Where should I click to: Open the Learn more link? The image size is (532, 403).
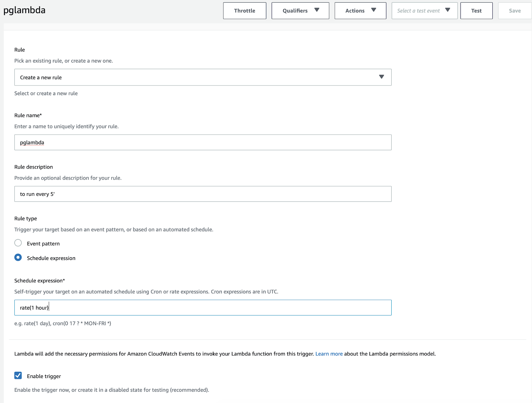(x=329, y=354)
